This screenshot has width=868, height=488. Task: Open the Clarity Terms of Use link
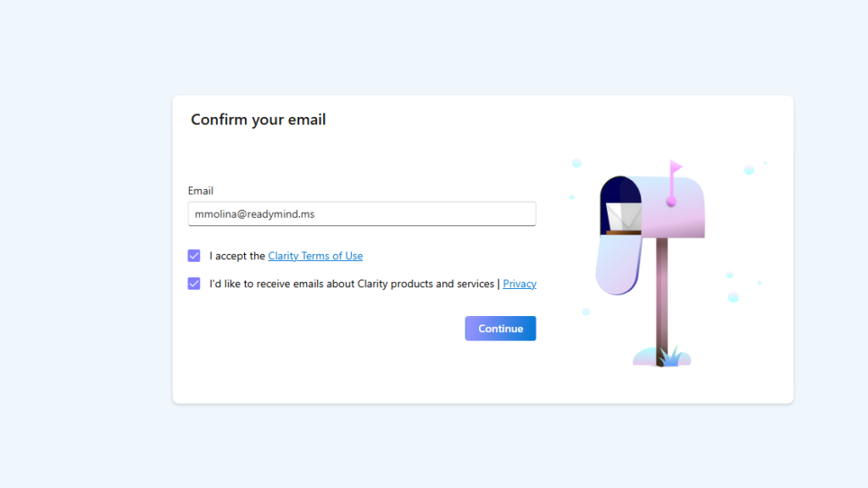tap(315, 256)
